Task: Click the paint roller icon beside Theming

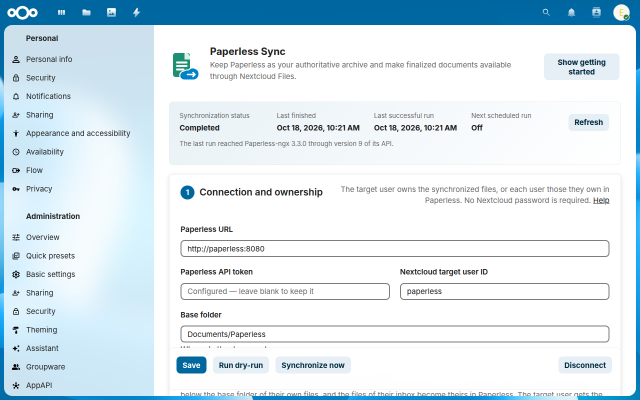Action: click(16, 330)
